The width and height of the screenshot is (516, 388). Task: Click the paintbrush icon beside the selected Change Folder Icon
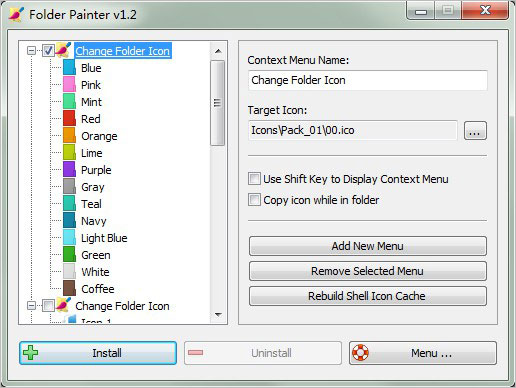point(63,50)
